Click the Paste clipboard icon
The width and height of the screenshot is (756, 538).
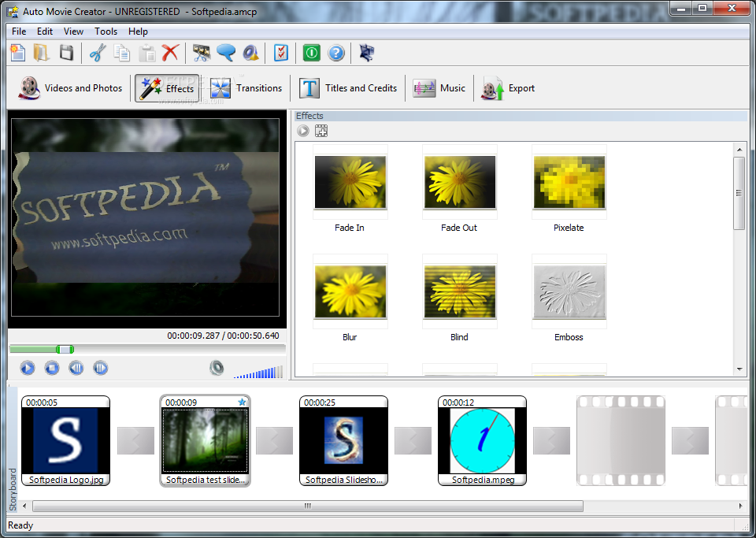(x=146, y=53)
